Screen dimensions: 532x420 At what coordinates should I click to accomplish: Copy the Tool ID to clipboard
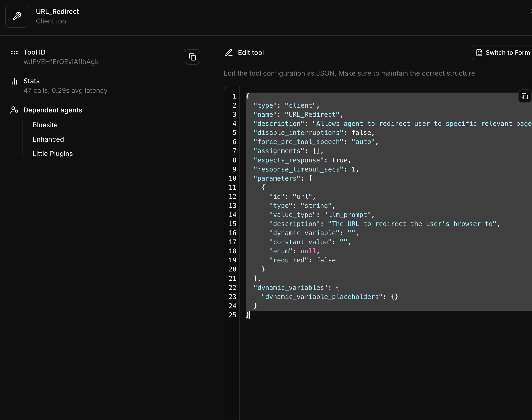coord(192,57)
